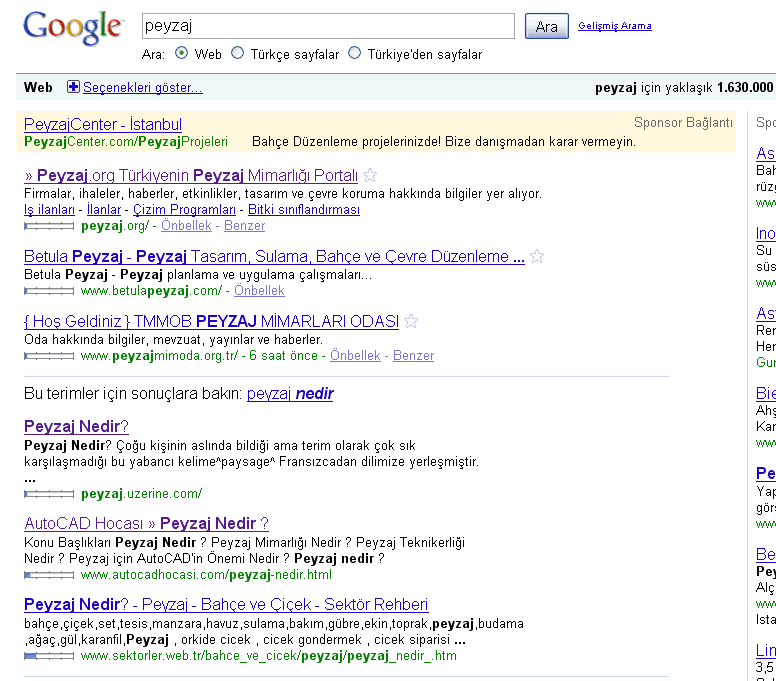Star the Peyzaj.org Mimarlığı Portalı result
Viewport: 776px width, 681px height.
coord(370,176)
